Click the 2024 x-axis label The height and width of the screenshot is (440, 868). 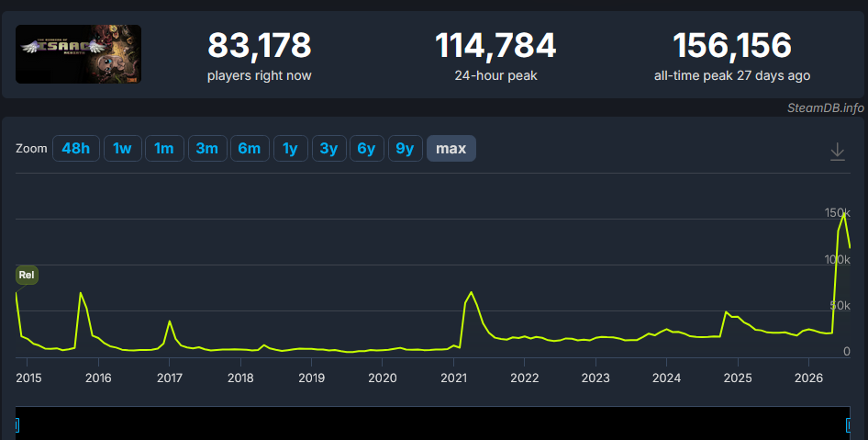(666, 378)
